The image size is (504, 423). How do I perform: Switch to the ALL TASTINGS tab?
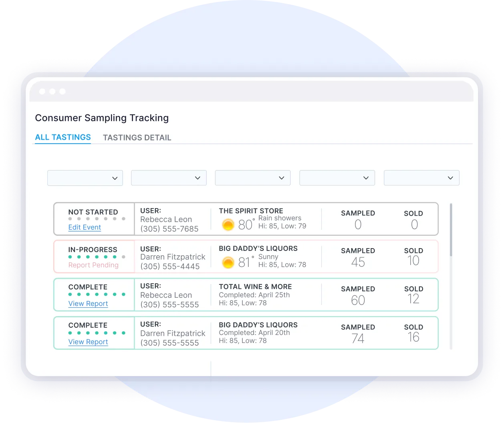click(x=63, y=137)
